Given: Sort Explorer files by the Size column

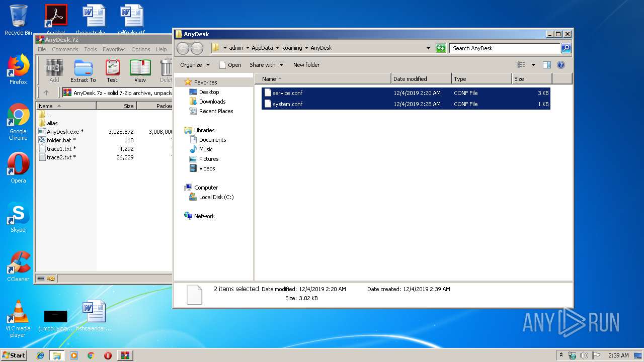Looking at the screenshot, I should [x=532, y=79].
